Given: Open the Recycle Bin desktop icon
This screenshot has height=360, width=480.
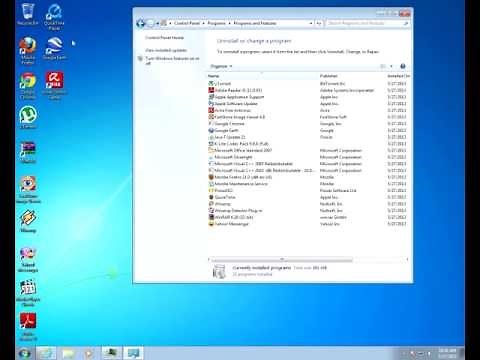Looking at the screenshot, I should tap(28, 14).
